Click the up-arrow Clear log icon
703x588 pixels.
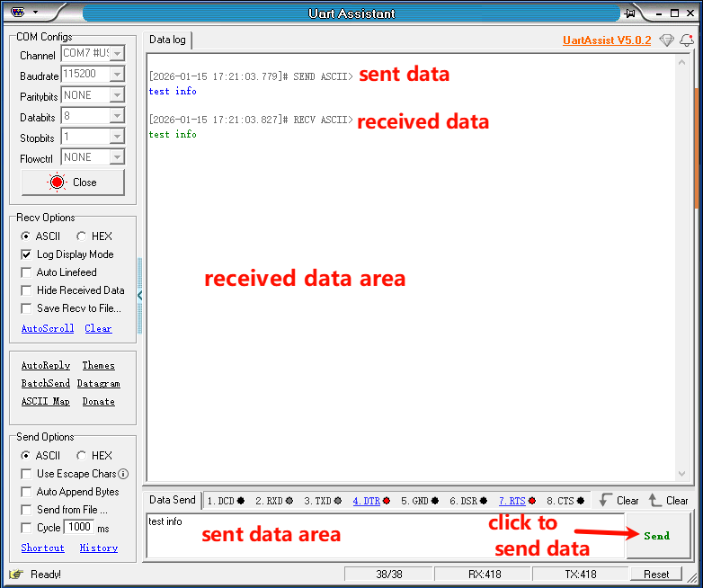[x=654, y=500]
